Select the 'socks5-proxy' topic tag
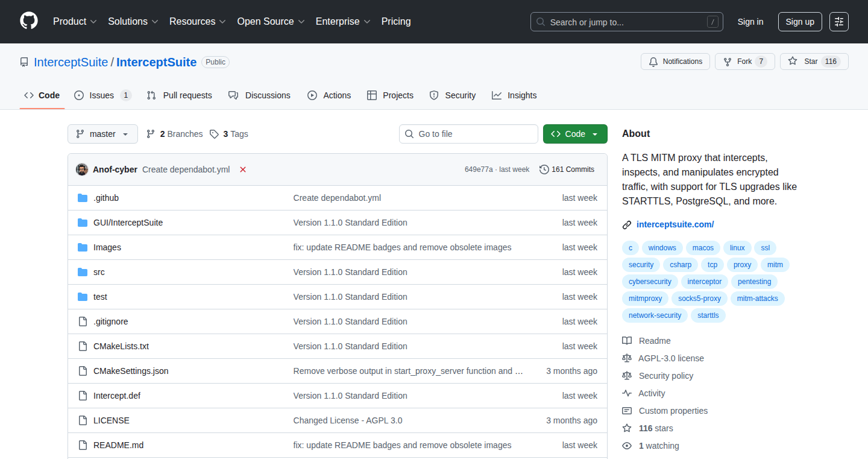The image size is (868, 459). click(699, 299)
